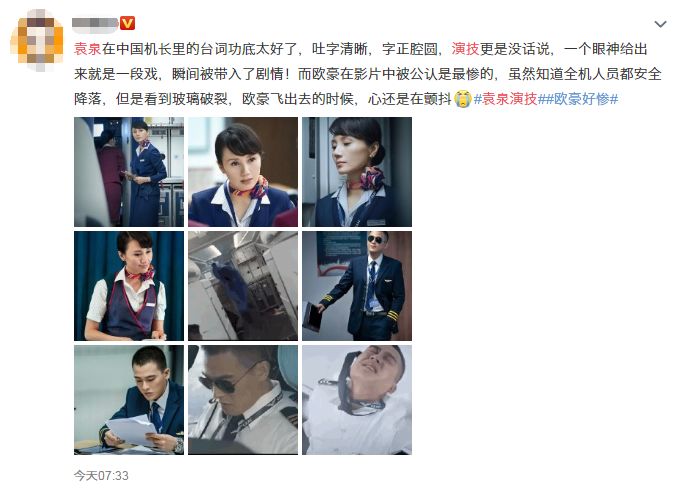678x499 pixels.
Task: Open the top-row middle close-up portrait thumbnail
Action: click(x=243, y=172)
